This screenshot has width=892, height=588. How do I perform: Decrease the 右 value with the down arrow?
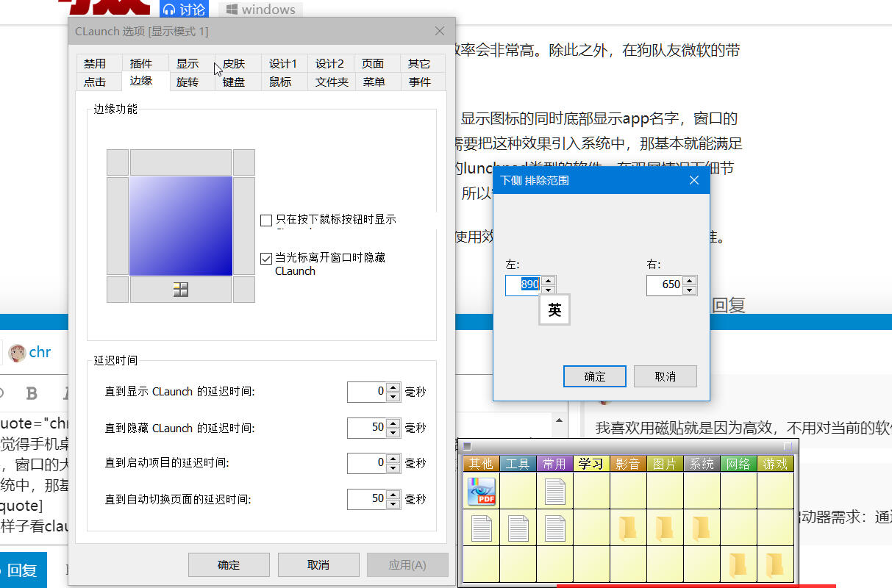(x=689, y=290)
